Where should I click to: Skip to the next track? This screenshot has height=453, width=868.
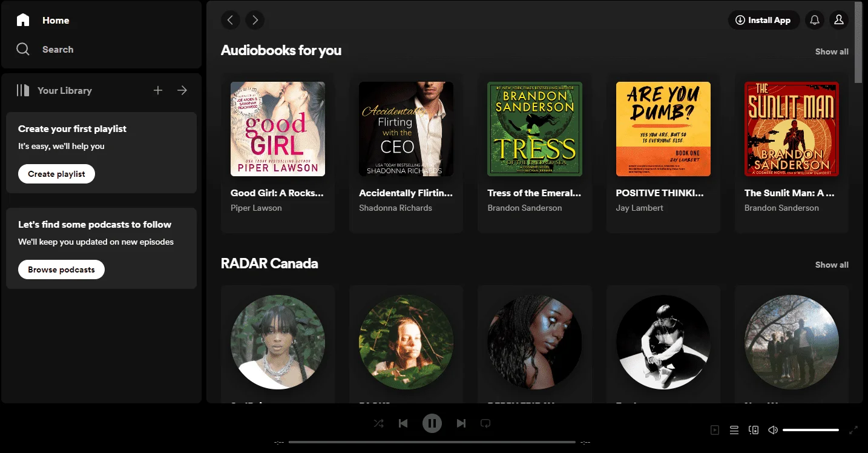tap(461, 423)
